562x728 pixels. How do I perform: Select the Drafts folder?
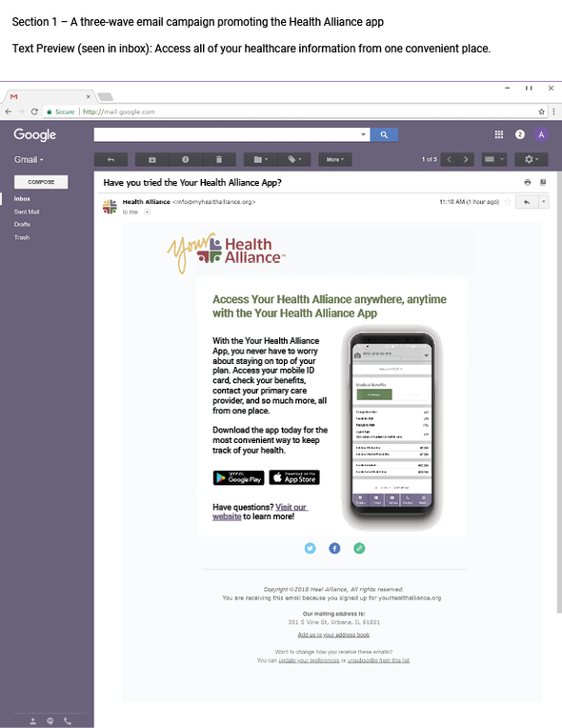[22, 224]
